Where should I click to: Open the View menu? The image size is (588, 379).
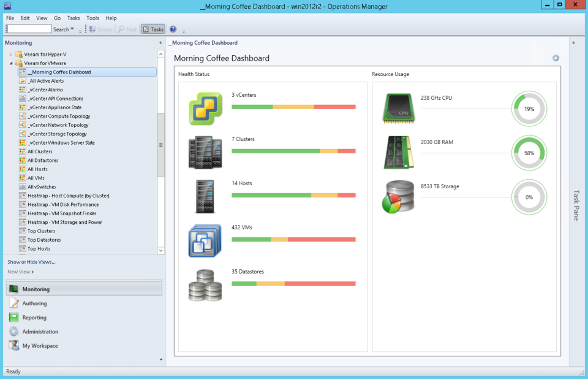[42, 18]
